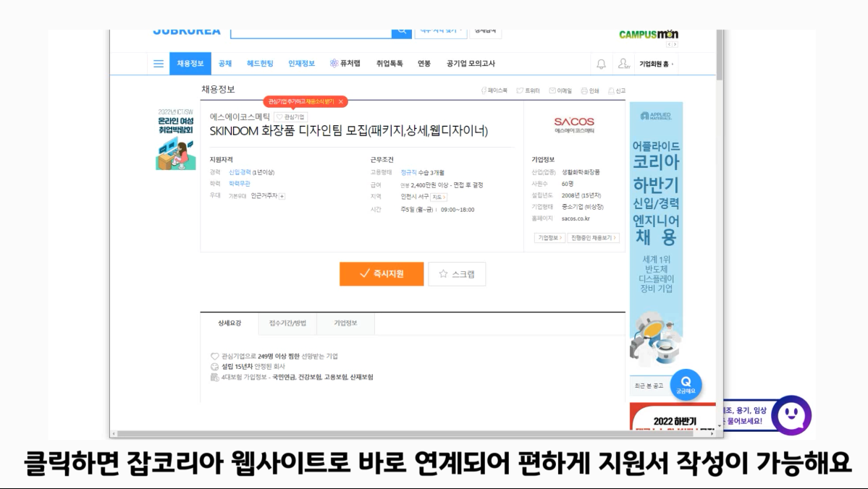Viewport: 868px width, 489px height.
Task: Click the CAMPUSmon banner logo
Action: pos(648,34)
